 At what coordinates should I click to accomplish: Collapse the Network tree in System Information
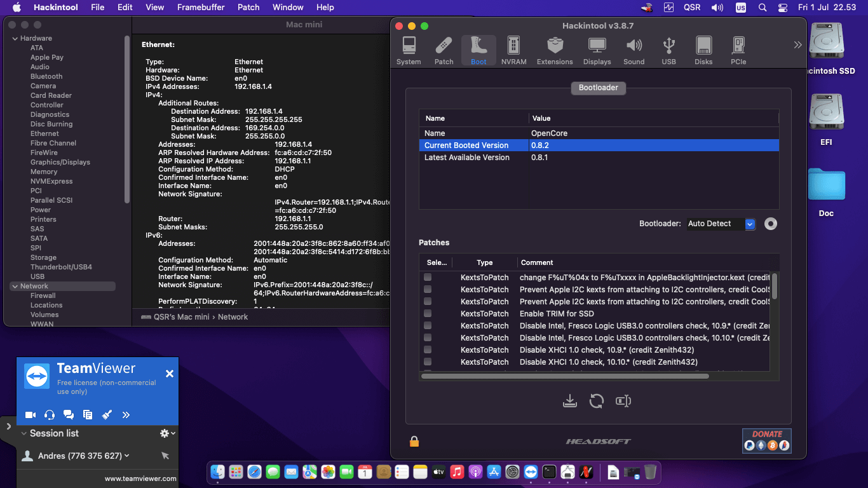point(15,287)
